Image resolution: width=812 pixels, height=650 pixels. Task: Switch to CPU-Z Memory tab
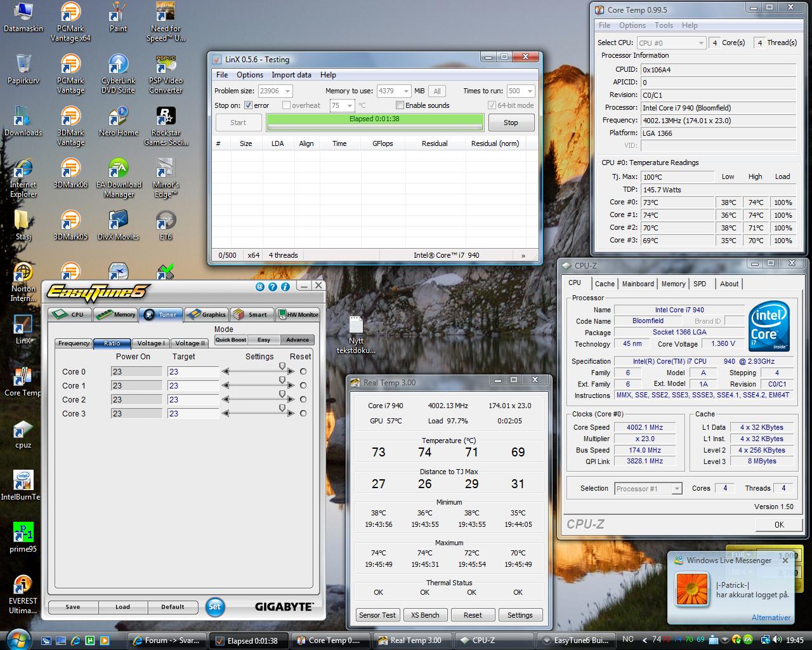[x=673, y=284]
